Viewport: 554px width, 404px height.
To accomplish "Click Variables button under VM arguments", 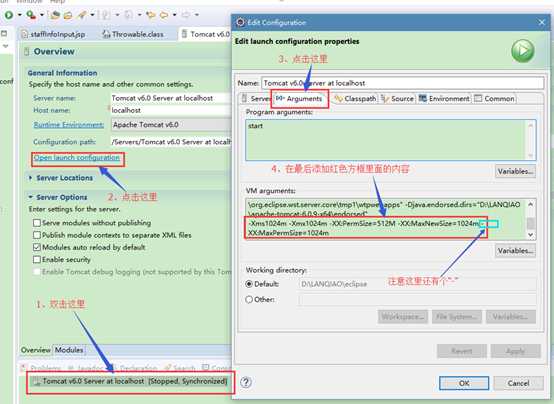I will [x=515, y=251].
